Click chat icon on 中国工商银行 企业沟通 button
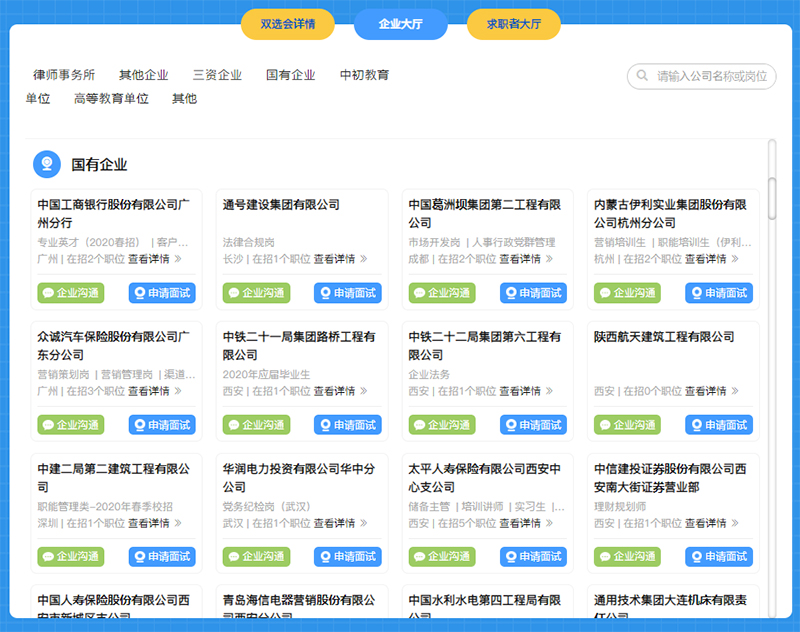 47,293
